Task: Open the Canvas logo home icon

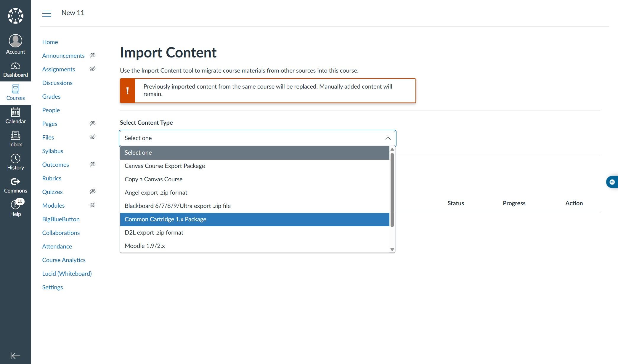Action: (15, 16)
